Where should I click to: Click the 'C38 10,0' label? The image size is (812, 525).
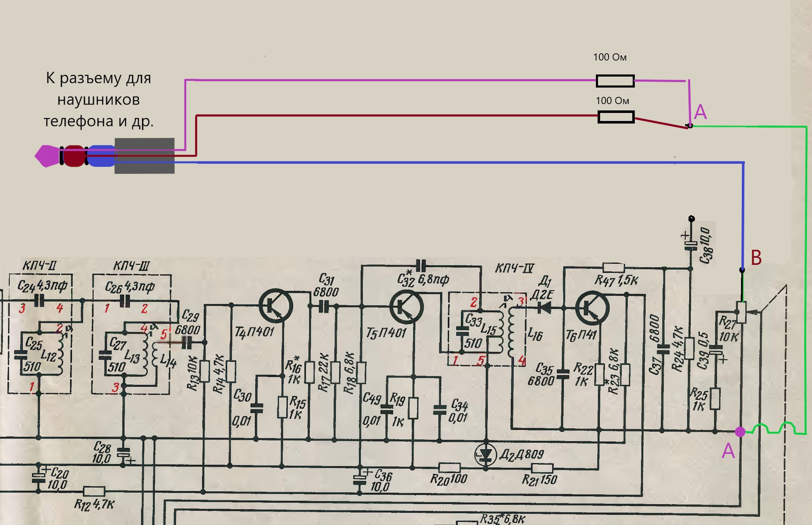point(706,245)
